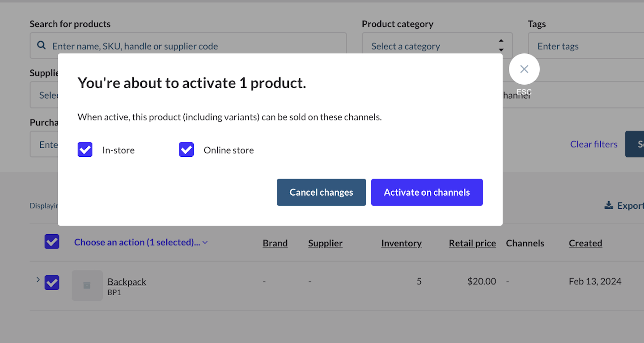Click the Clear filters link
This screenshot has width=644, height=343.
click(593, 144)
